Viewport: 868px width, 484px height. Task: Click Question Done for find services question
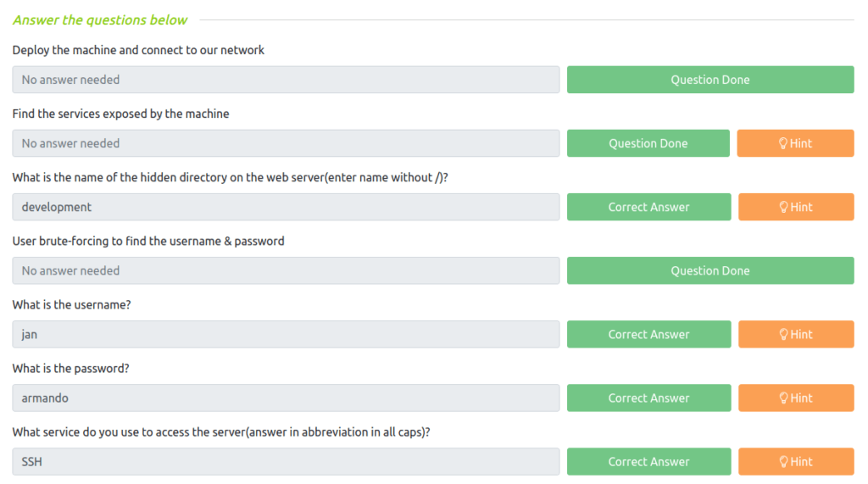coord(648,143)
